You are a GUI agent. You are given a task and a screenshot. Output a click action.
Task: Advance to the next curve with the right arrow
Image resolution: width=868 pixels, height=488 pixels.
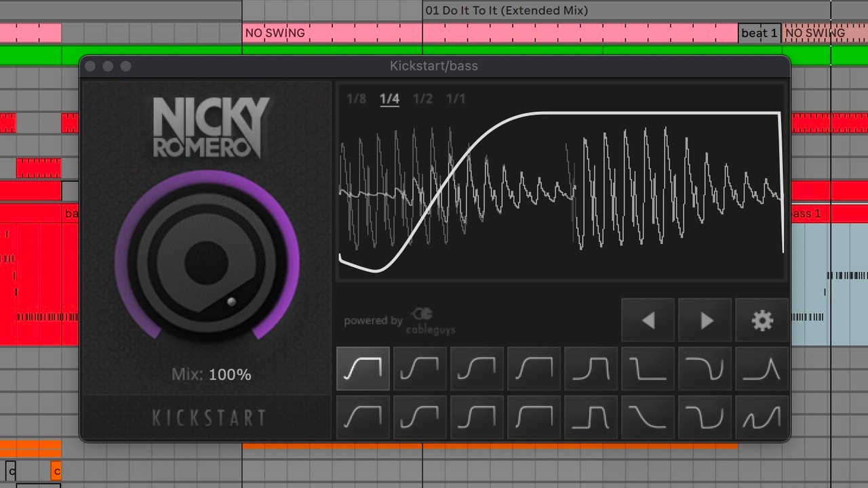[705, 320]
